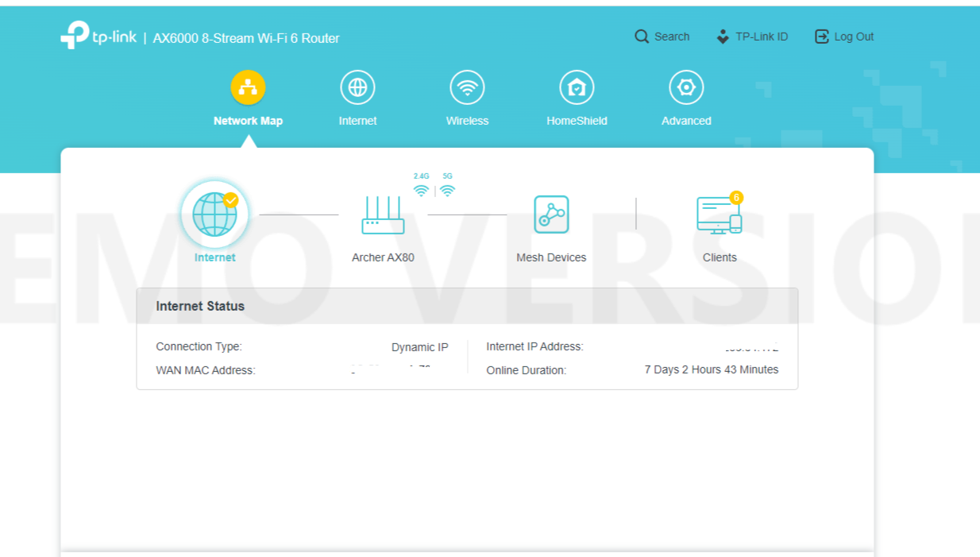Click the Log Out text
Viewport: 980px width, 557px height.
point(854,37)
